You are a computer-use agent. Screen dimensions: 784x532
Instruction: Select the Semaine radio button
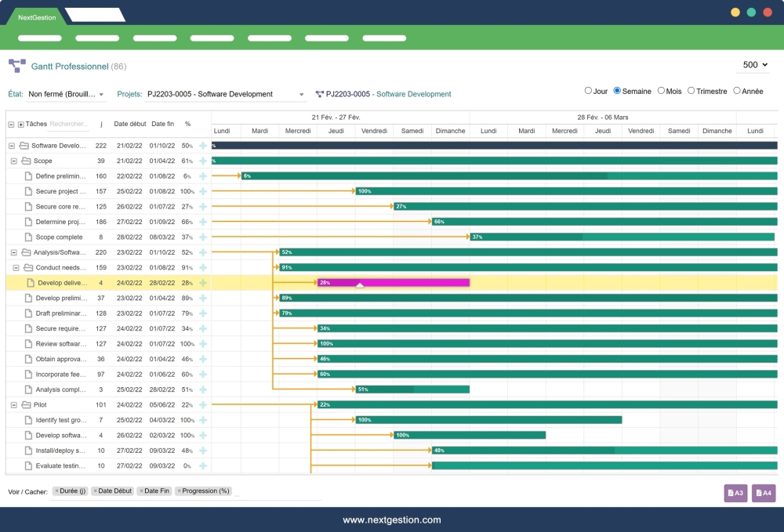click(617, 91)
